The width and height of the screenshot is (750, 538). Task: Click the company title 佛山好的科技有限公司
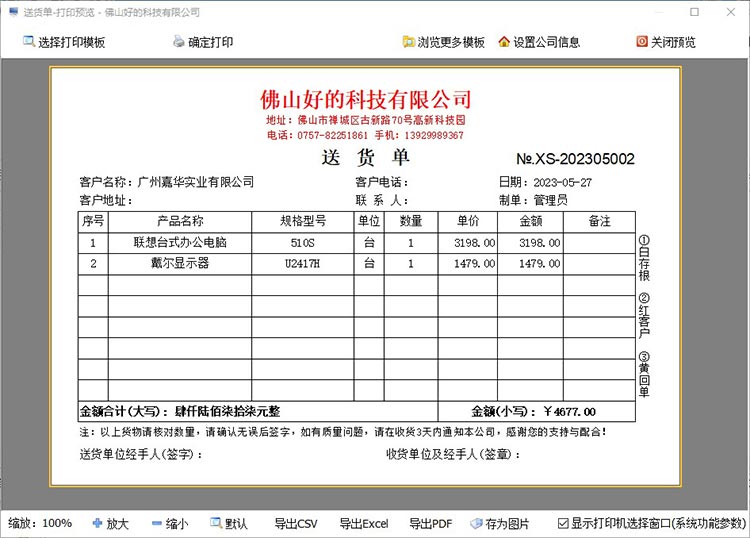pos(366,99)
